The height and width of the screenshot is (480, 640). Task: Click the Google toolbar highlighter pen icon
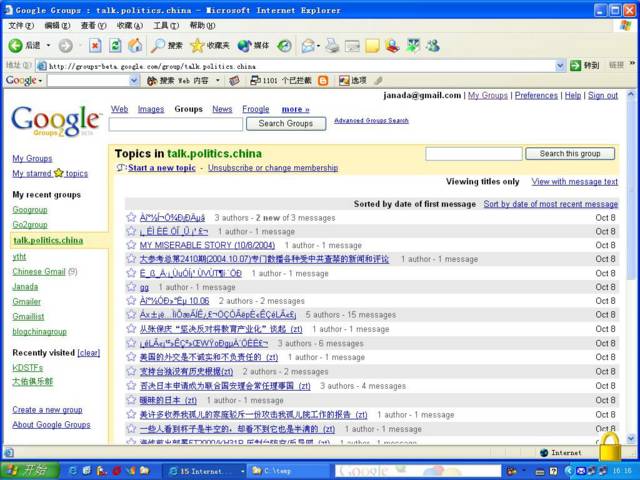379,81
